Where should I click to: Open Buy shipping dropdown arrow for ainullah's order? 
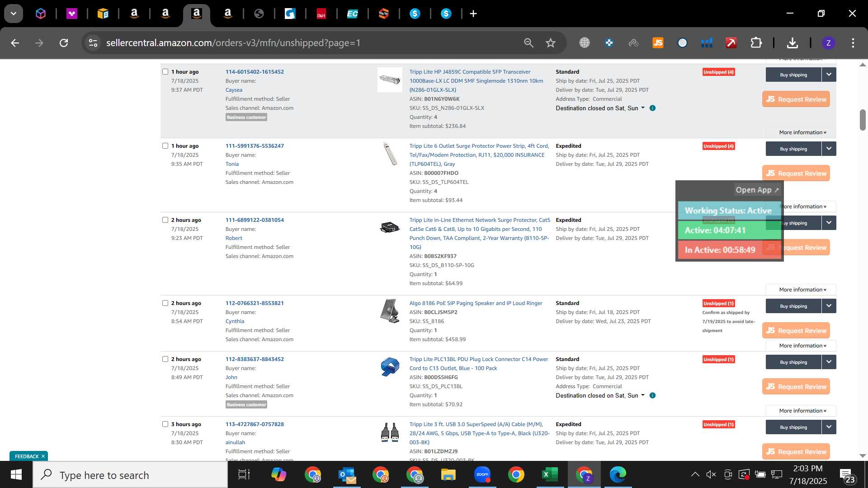tap(829, 427)
